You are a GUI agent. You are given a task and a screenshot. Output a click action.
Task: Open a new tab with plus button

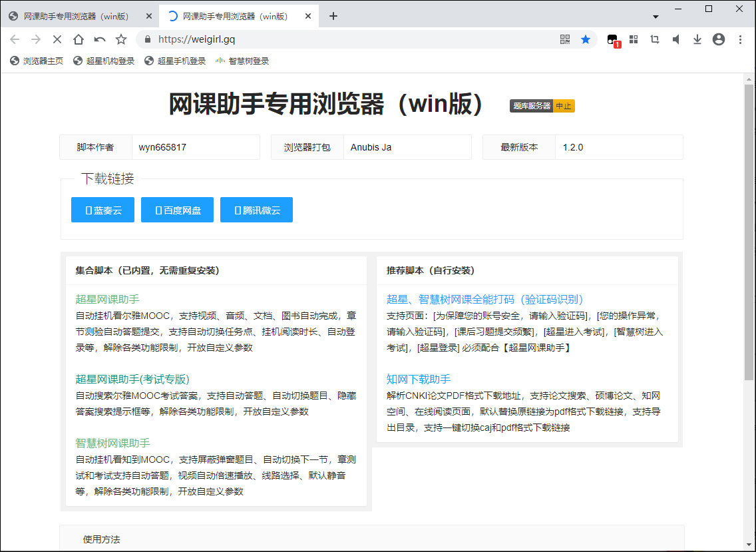pos(333,16)
